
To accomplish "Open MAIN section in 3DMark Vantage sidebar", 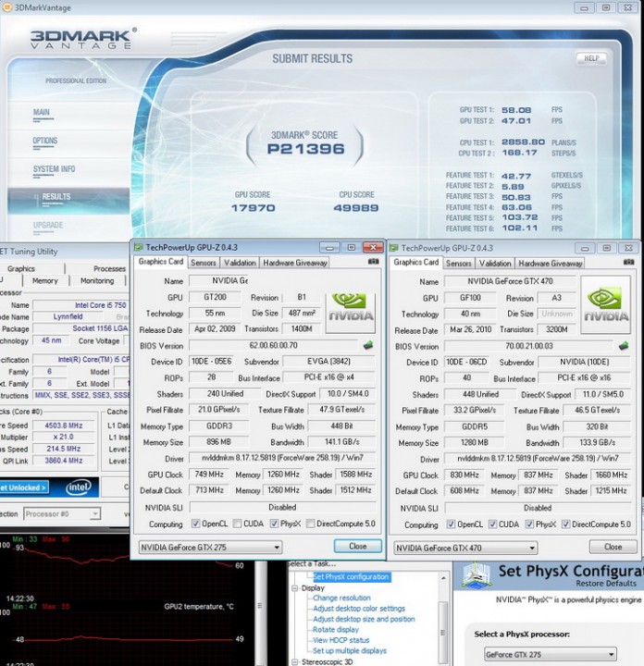I will (x=42, y=112).
